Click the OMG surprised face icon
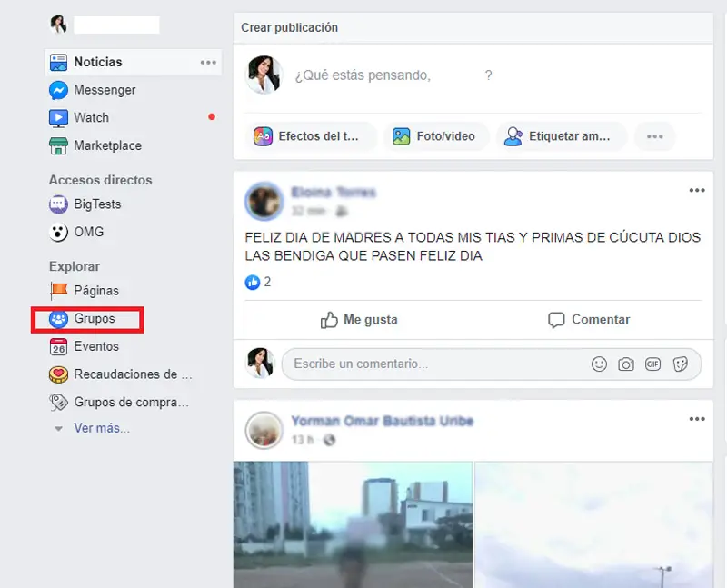Screen dimensions: 727x588 (x=58, y=232)
